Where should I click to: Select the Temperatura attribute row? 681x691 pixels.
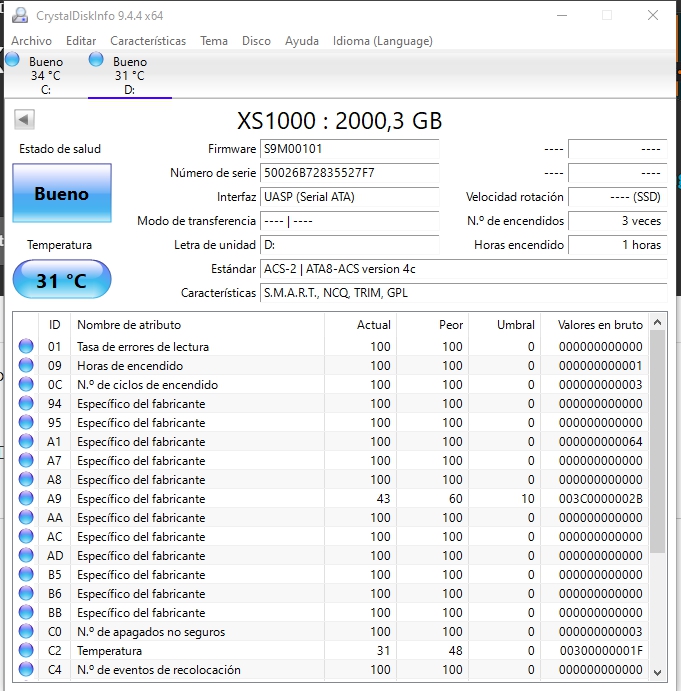[331, 650]
